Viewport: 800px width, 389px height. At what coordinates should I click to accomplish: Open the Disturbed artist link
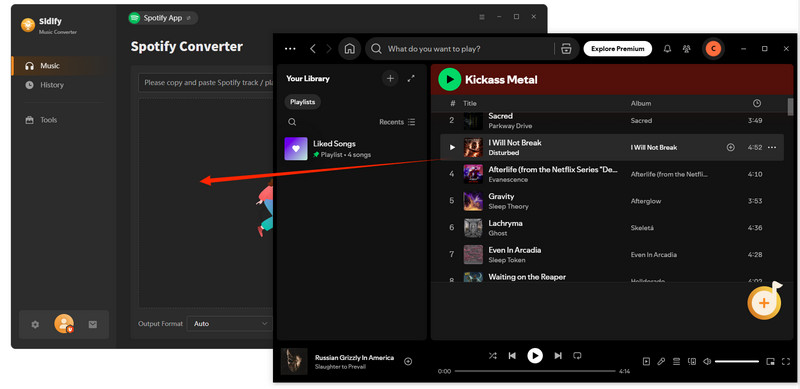coord(504,153)
